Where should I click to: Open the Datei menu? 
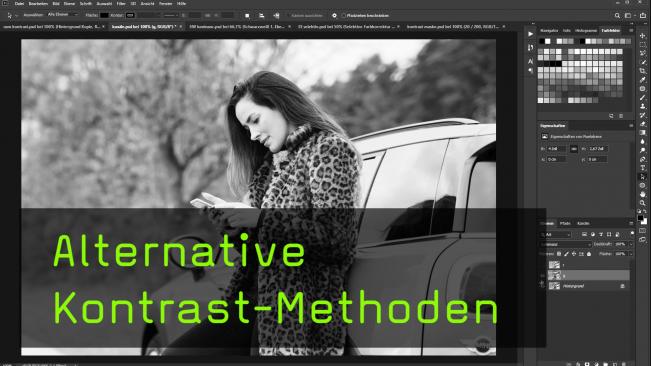pos(20,3)
